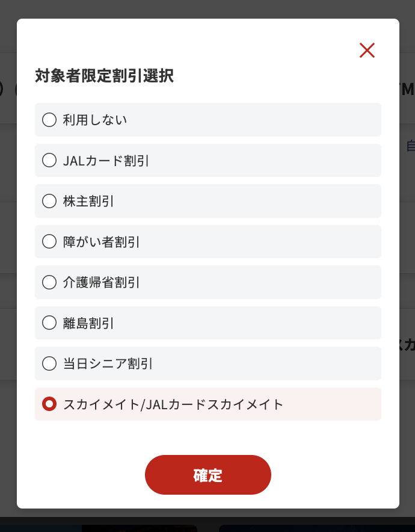Click the 当日シニア割引 option label
The height and width of the screenshot is (532, 415).
coord(108,363)
